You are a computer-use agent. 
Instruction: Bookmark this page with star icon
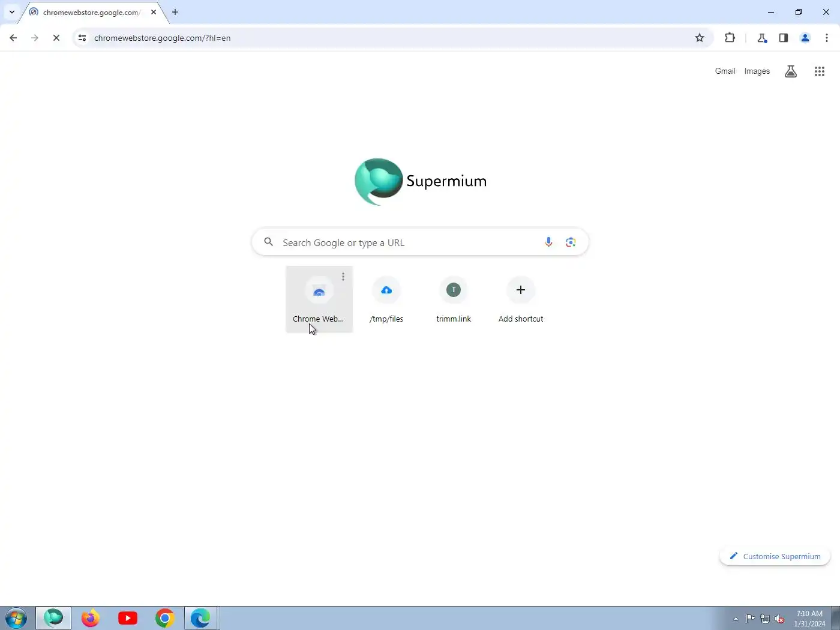700,38
